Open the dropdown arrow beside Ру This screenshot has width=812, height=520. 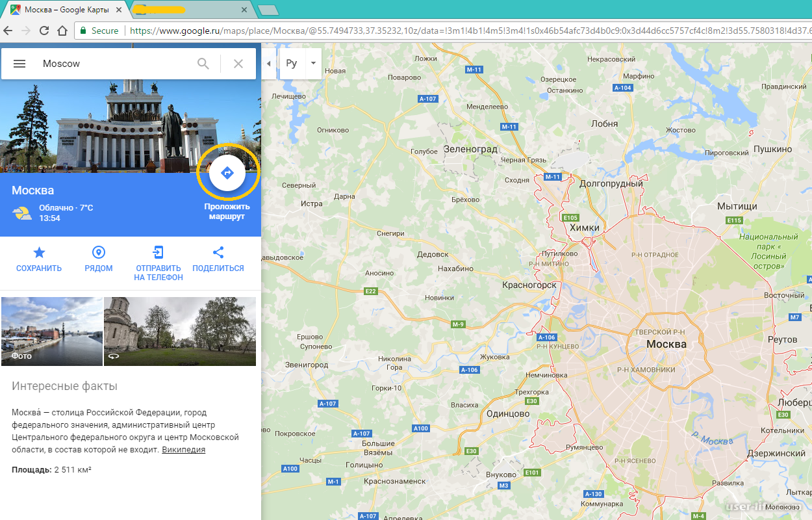pyautogui.click(x=312, y=63)
